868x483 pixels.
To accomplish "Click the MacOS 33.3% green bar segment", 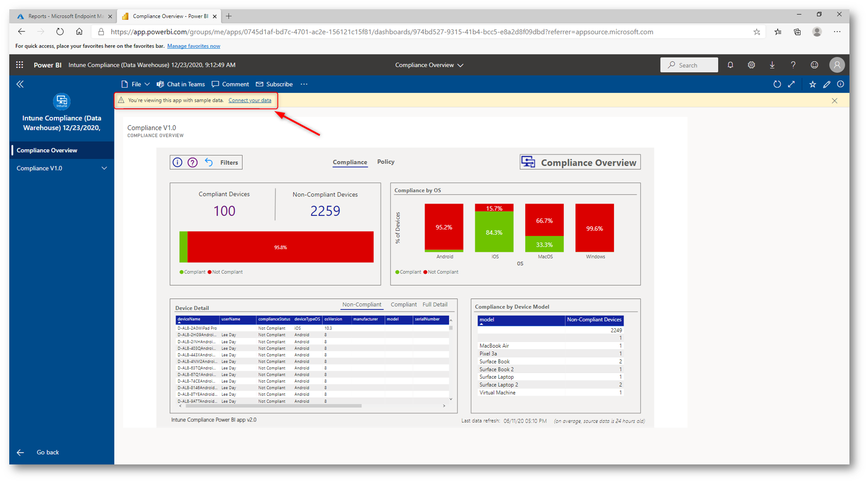I will click(544, 244).
